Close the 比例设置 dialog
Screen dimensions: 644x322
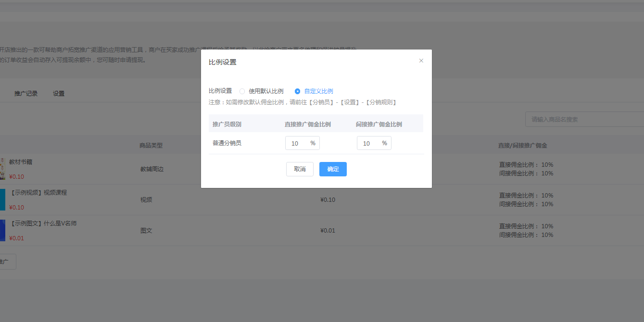pyautogui.click(x=421, y=60)
